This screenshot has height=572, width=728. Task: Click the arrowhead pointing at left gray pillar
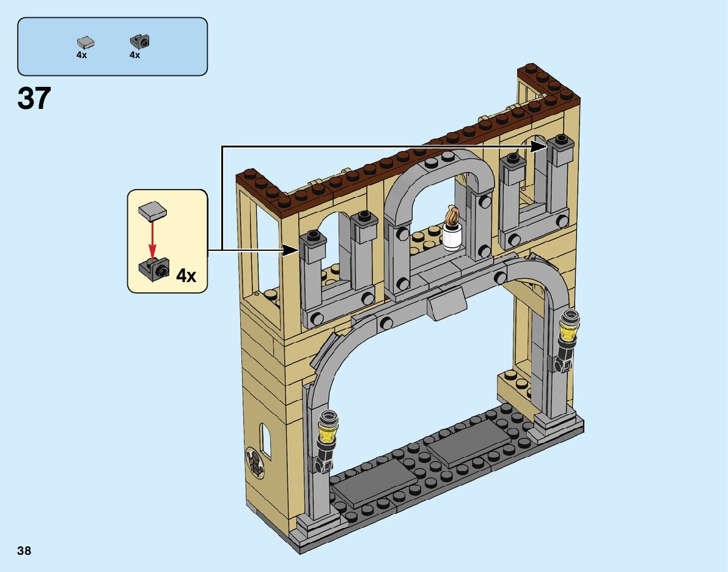[290, 250]
